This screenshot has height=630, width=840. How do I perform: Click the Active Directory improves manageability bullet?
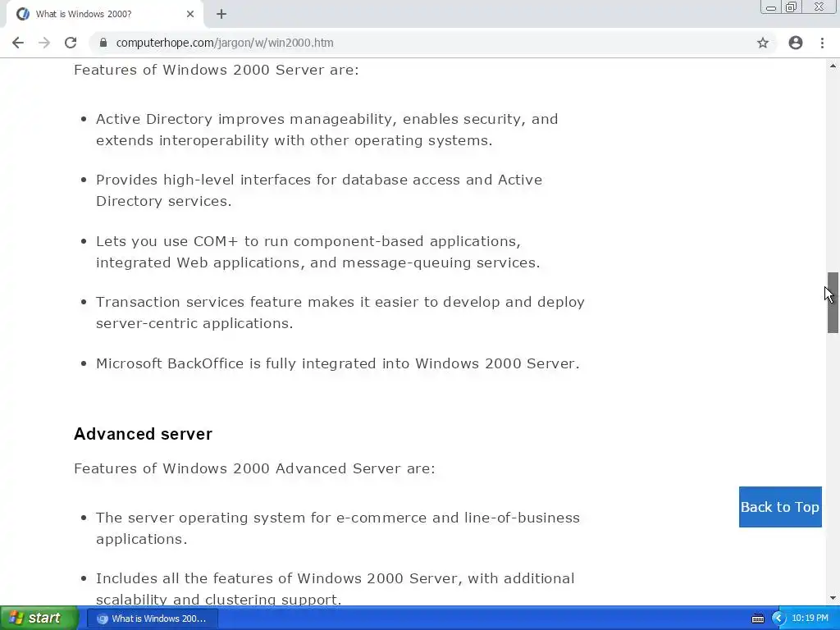click(x=326, y=130)
